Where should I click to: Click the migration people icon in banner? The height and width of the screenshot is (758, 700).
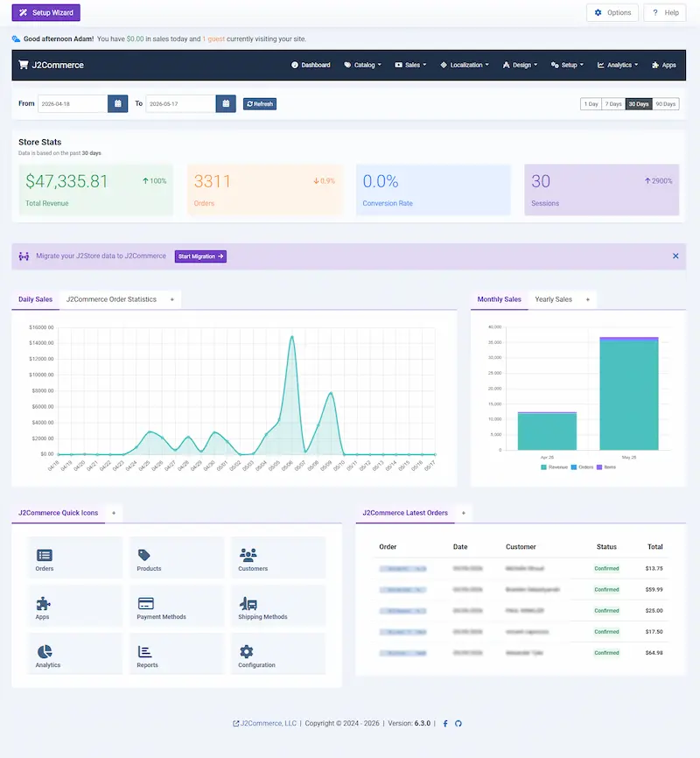click(24, 256)
